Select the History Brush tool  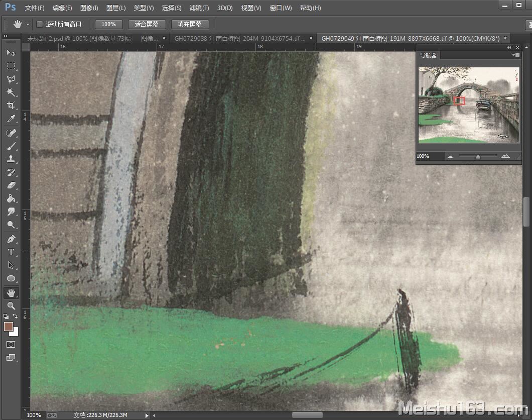[11, 172]
